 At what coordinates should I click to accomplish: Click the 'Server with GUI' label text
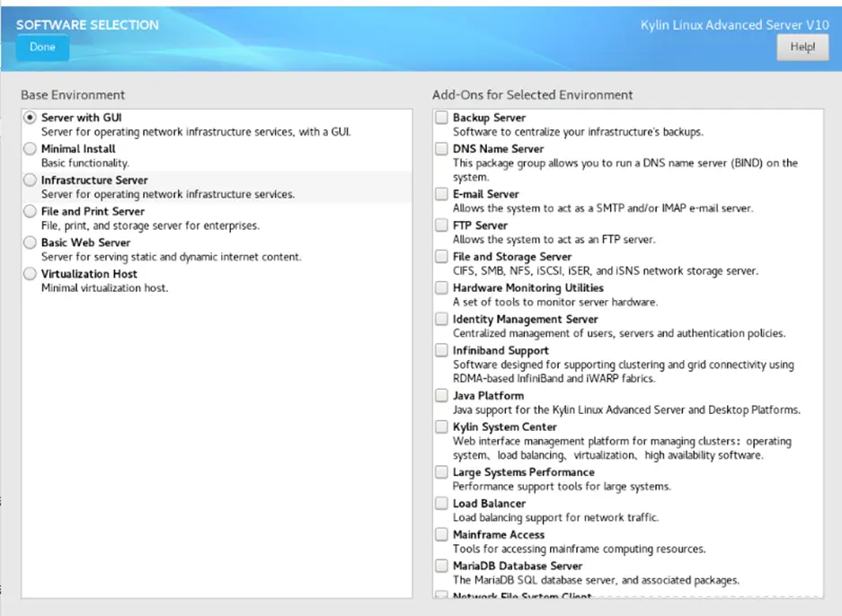tap(82, 118)
